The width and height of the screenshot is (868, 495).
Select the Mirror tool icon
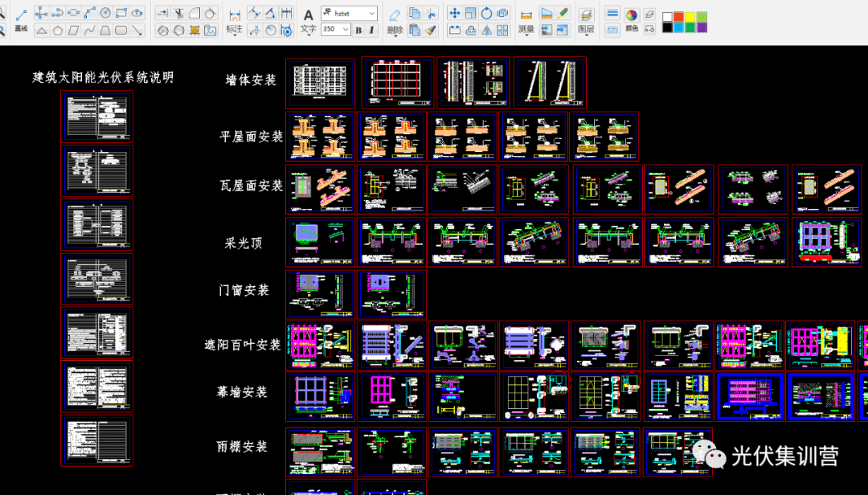tap(486, 31)
